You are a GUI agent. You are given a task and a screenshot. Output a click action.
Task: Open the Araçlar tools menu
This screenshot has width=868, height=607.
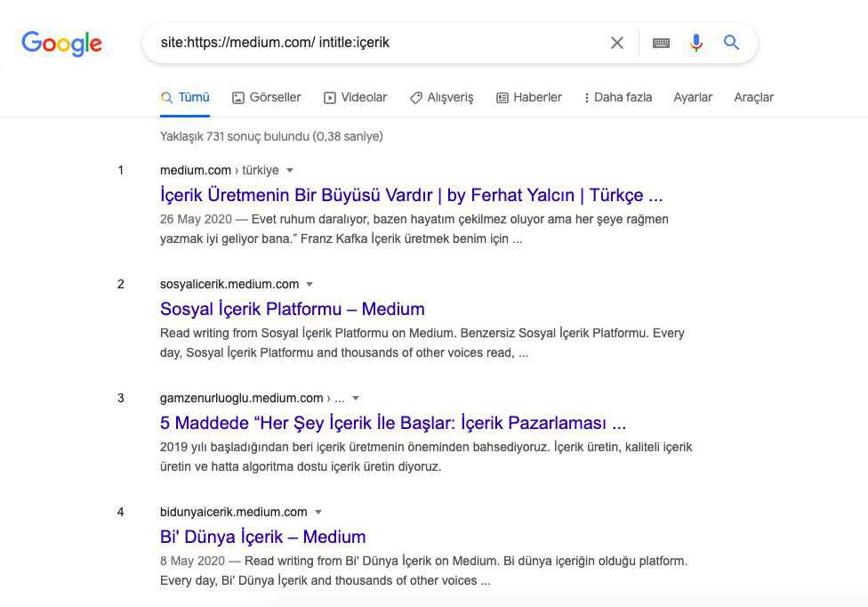coord(753,98)
